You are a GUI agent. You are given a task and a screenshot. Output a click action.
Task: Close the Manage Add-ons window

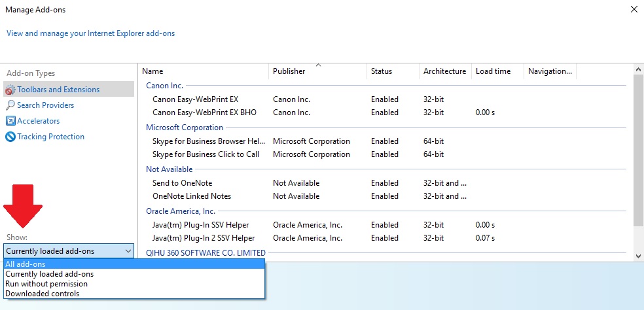coord(634,9)
